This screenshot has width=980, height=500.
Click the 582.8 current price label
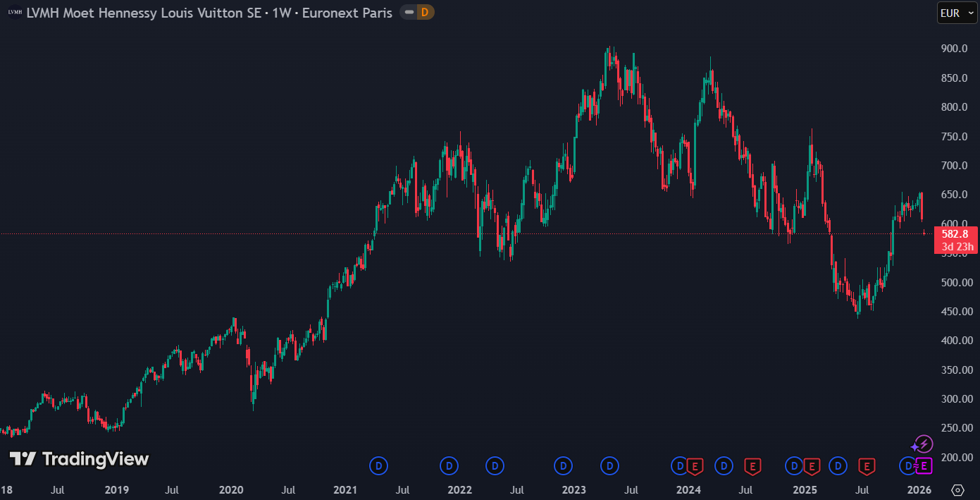(x=955, y=233)
